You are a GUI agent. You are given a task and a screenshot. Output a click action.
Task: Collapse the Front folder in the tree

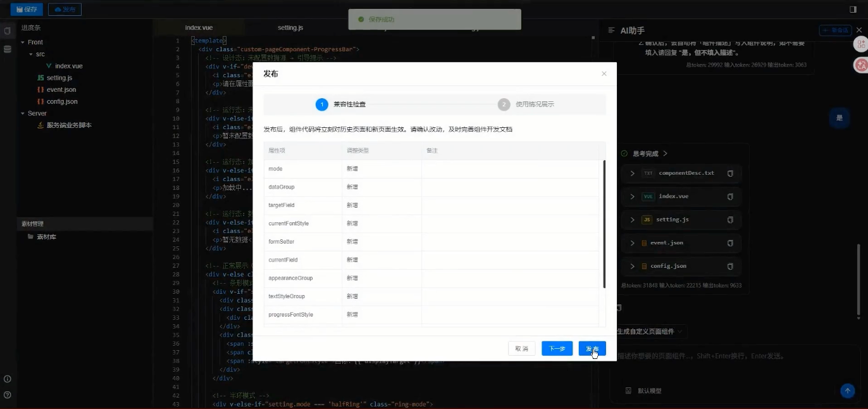coord(23,42)
